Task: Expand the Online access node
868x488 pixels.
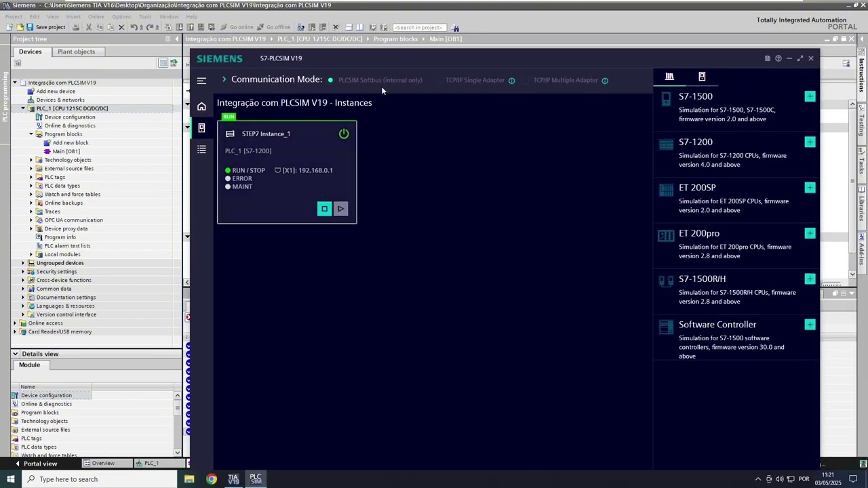Action: pos(15,323)
